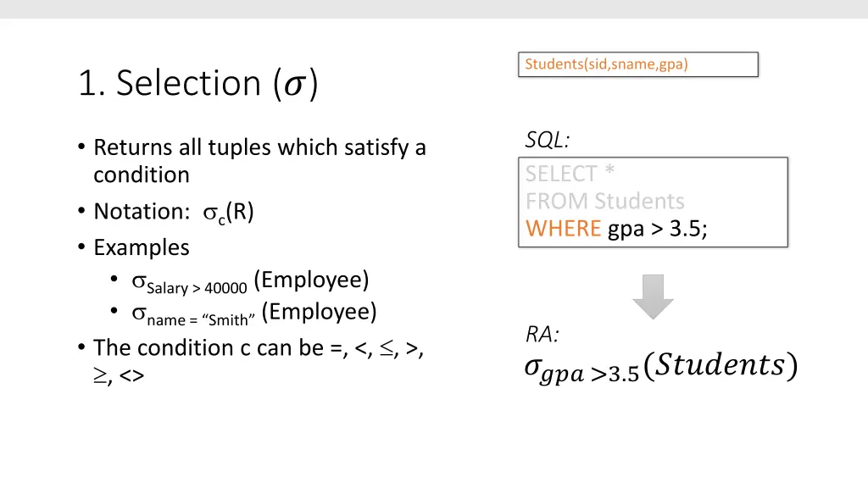The image size is (868, 488).
Task: Click the gpa > 3.5; condition text
Action: [658, 229]
